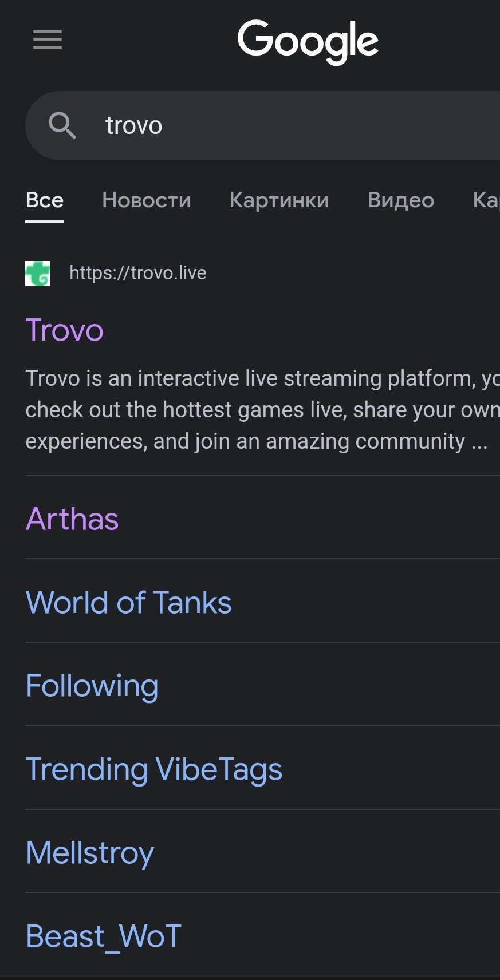The height and width of the screenshot is (980, 500).
Task: Go to the Trending VibeTags sitelink
Action: (154, 769)
